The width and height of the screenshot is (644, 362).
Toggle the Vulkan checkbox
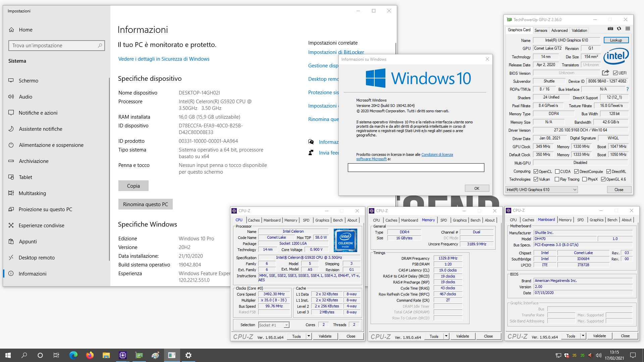[536, 179]
